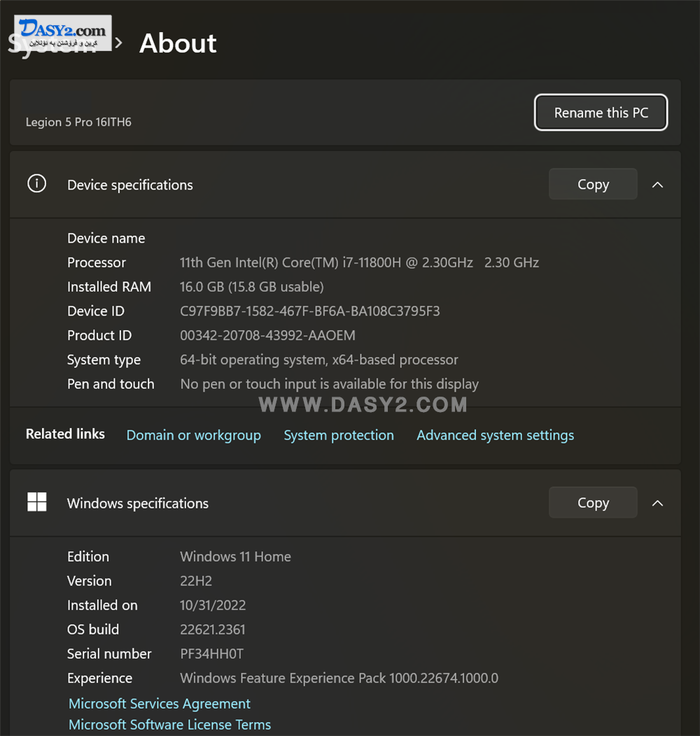Image resolution: width=700 pixels, height=736 pixels.
Task: Click the breadcrumb arrow before About
Action: click(x=119, y=43)
